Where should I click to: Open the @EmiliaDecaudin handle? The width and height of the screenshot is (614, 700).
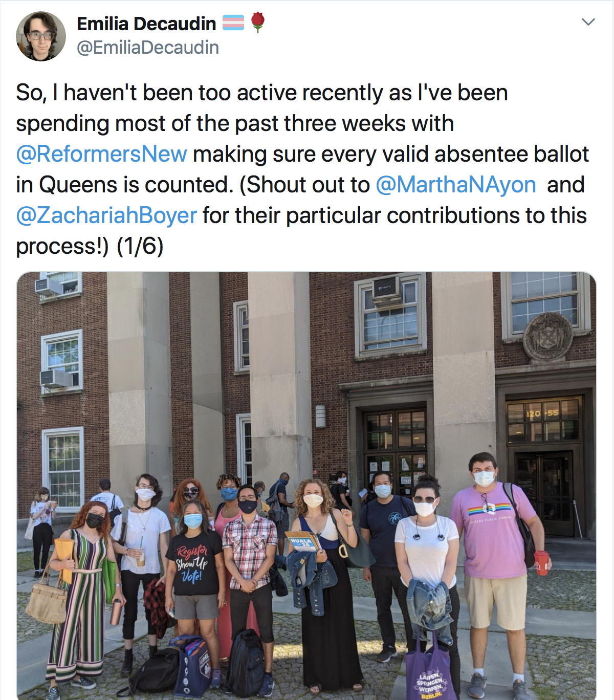coord(148,48)
